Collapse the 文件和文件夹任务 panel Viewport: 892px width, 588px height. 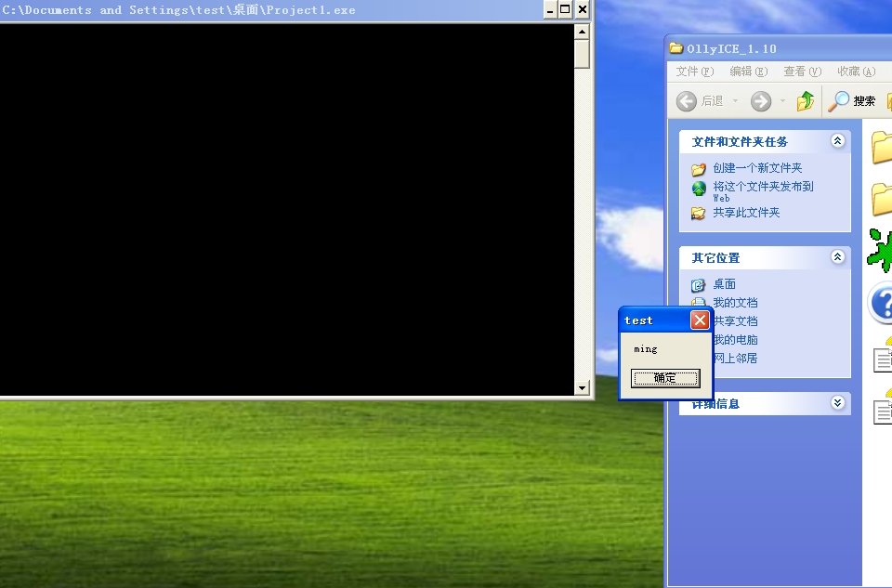coord(839,141)
